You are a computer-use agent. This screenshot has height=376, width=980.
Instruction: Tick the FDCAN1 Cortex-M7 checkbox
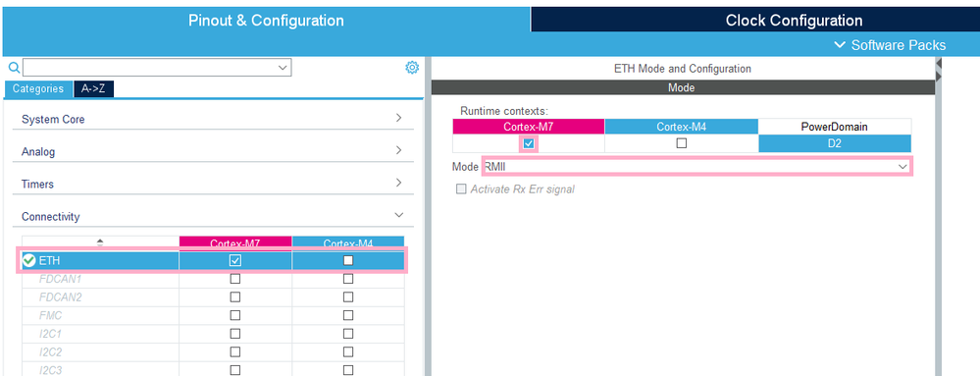tap(235, 279)
